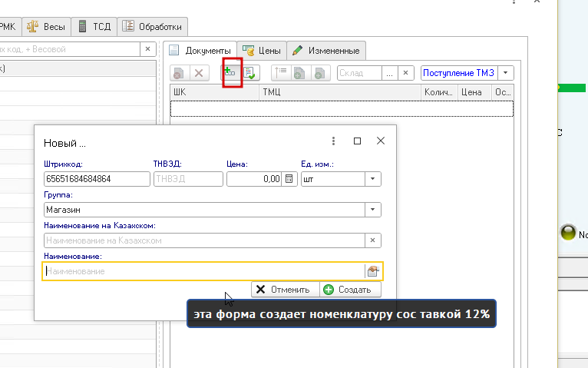Screen dimensions: 588x368
Task: Click the Колич... column header
Action: pos(439,92)
